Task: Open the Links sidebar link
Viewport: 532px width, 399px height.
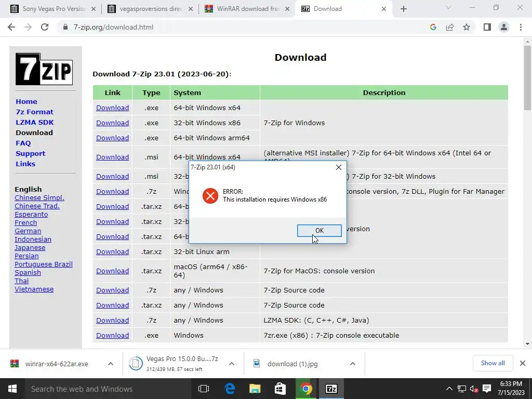Action: coord(25,164)
